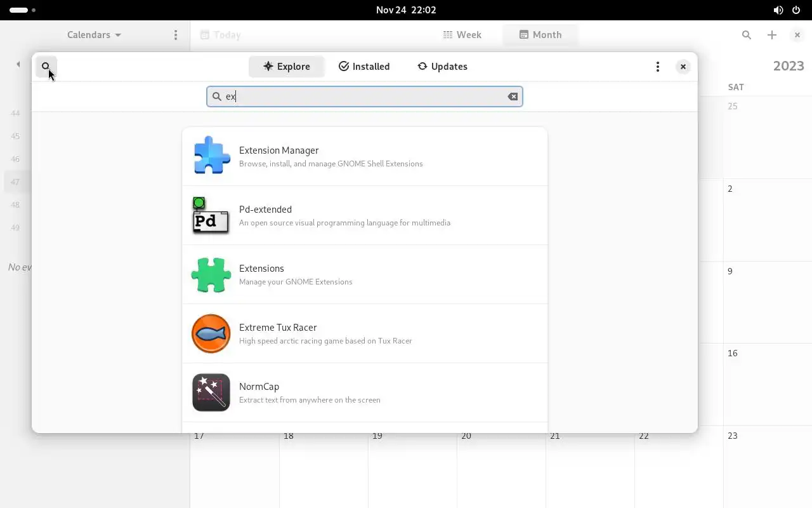Switch Calendar to Month view
The image size is (812, 508).
click(x=540, y=35)
